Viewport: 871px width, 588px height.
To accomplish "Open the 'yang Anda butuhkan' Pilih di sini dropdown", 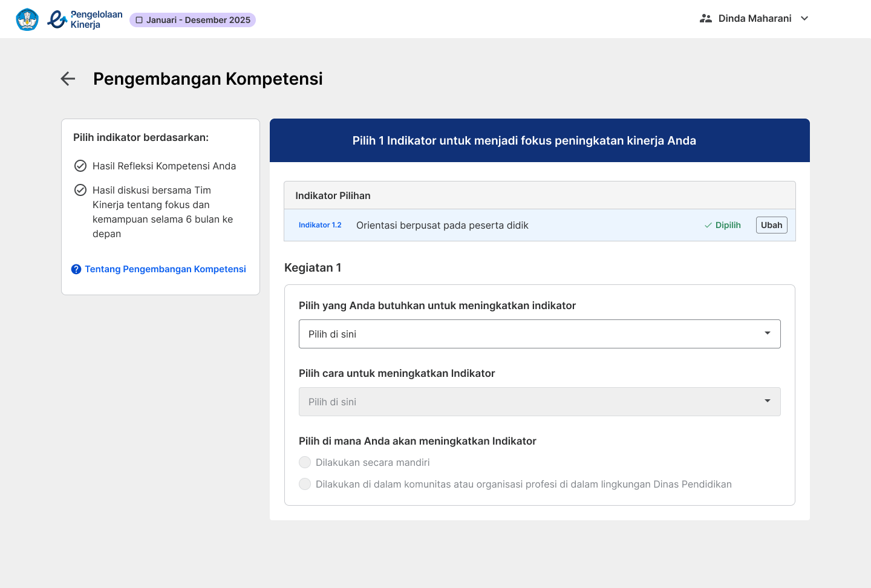I will coord(540,334).
